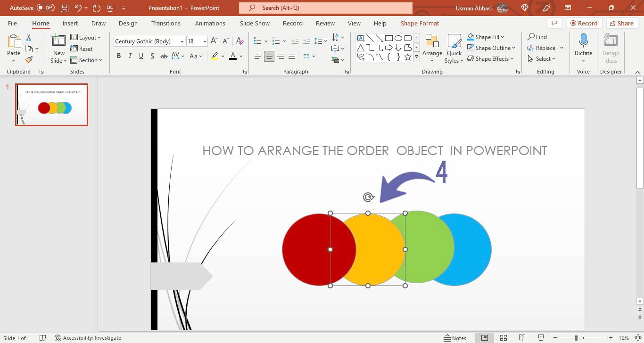Click the Search box in title bar

coord(325,8)
